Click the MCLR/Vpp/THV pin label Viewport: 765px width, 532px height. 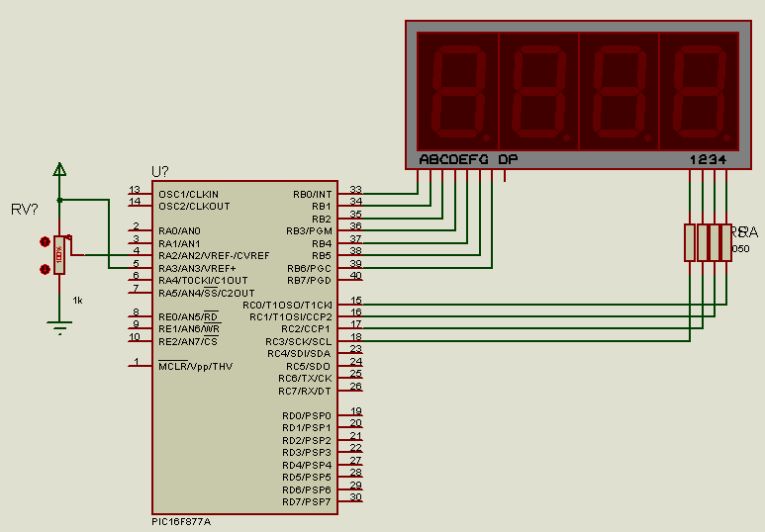click(x=196, y=366)
